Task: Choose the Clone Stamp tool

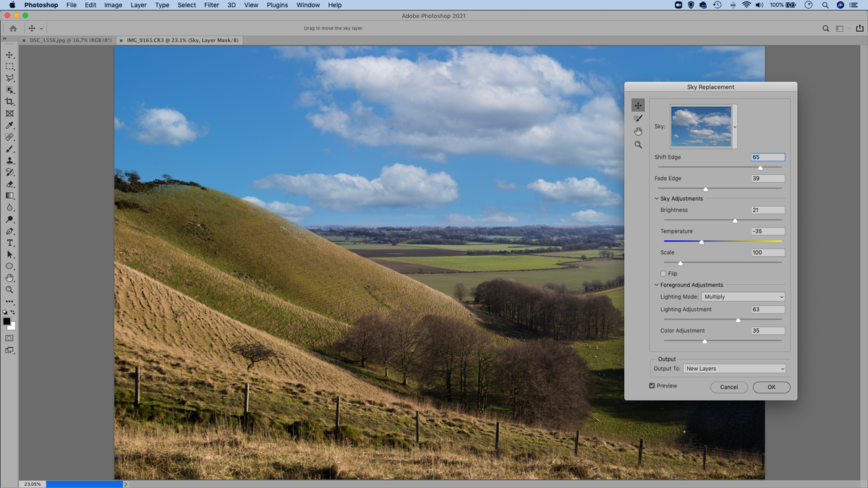Action: pyautogui.click(x=9, y=160)
